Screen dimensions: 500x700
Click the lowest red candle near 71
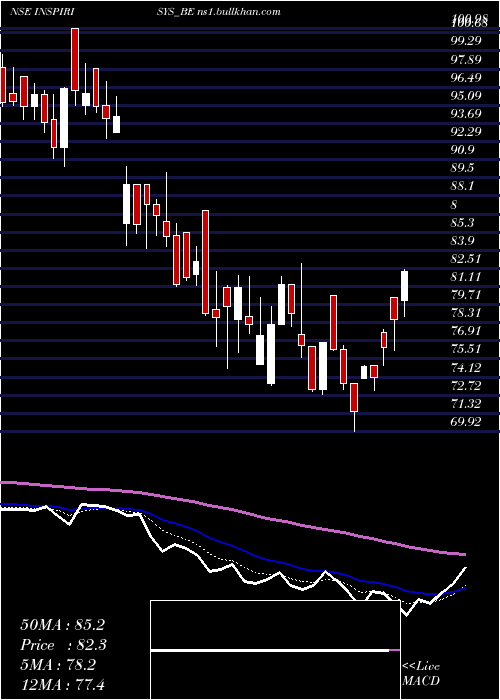[x=354, y=397]
